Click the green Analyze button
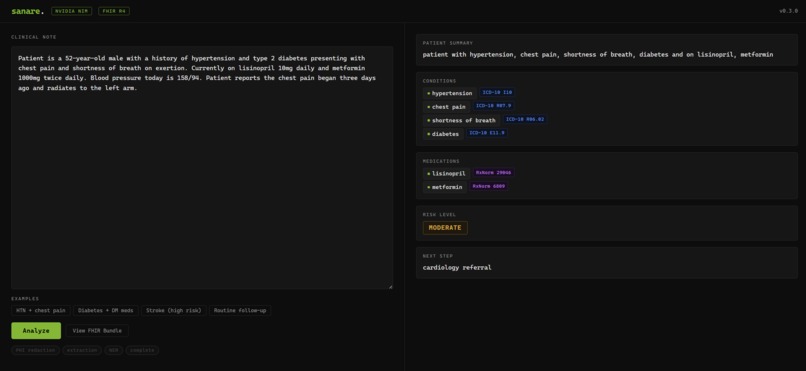Screen dimensions: 806x371 click(36, 331)
